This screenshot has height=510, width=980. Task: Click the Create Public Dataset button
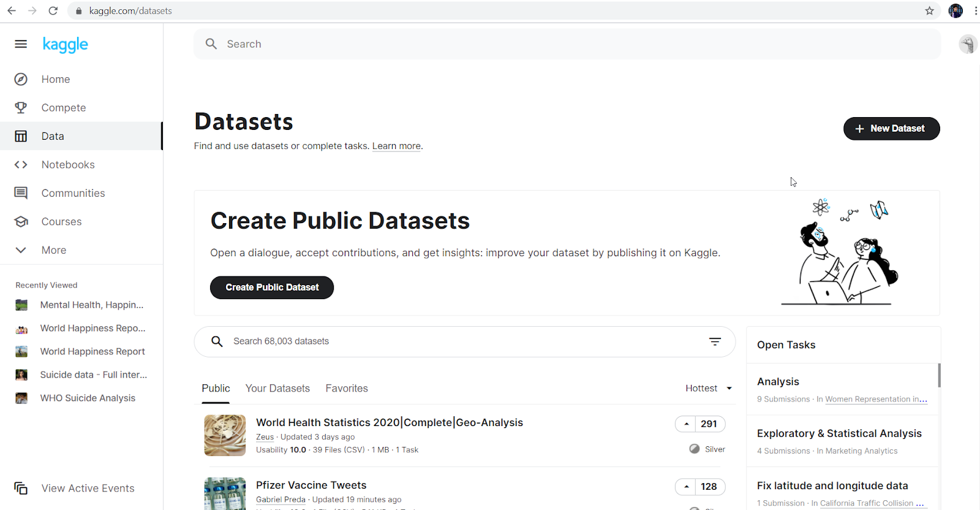coord(272,287)
